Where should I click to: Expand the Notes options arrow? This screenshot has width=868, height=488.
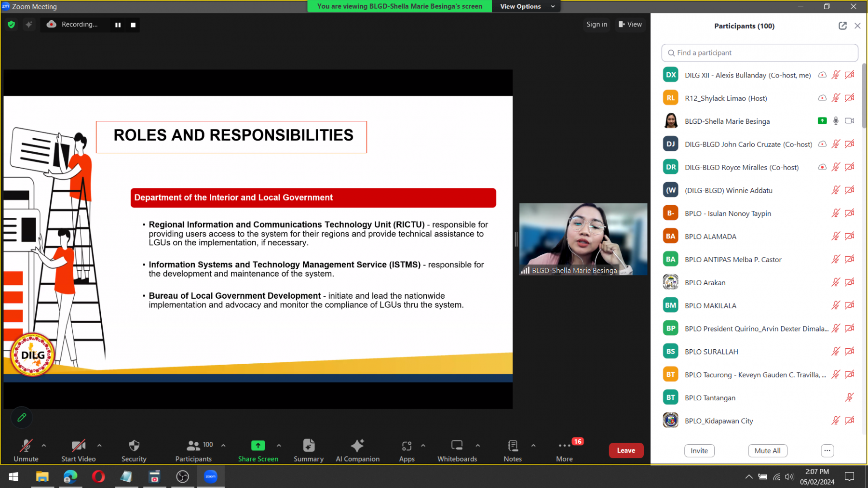pyautogui.click(x=533, y=446)
